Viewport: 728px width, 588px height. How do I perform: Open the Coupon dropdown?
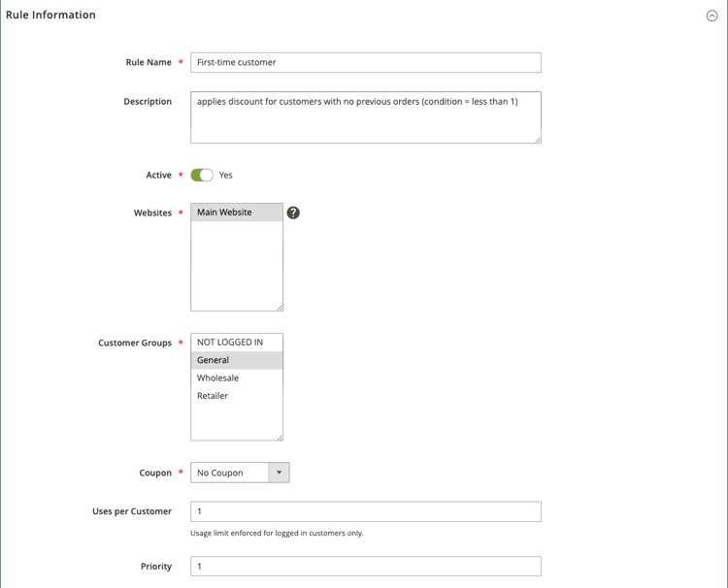click(x=240, y=473)
